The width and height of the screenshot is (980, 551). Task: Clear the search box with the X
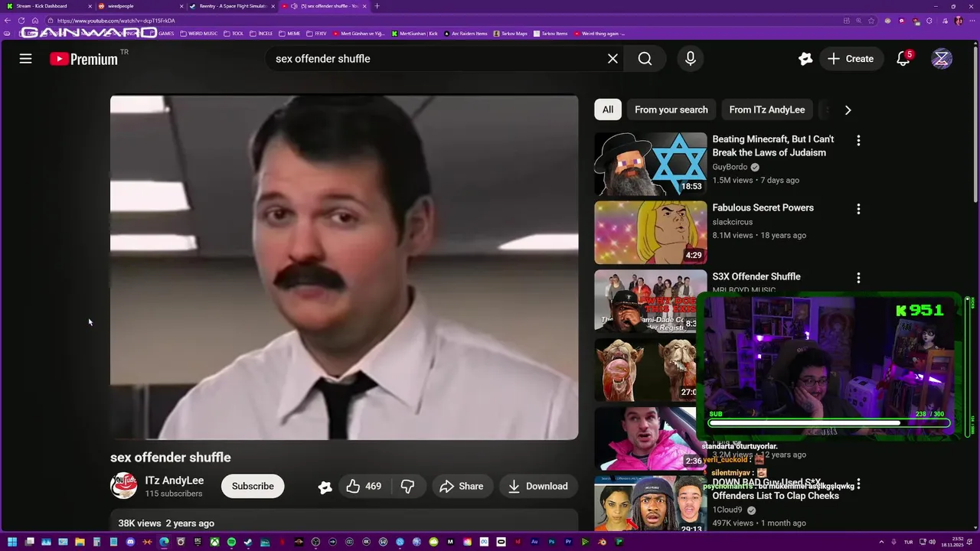[612, 59]
